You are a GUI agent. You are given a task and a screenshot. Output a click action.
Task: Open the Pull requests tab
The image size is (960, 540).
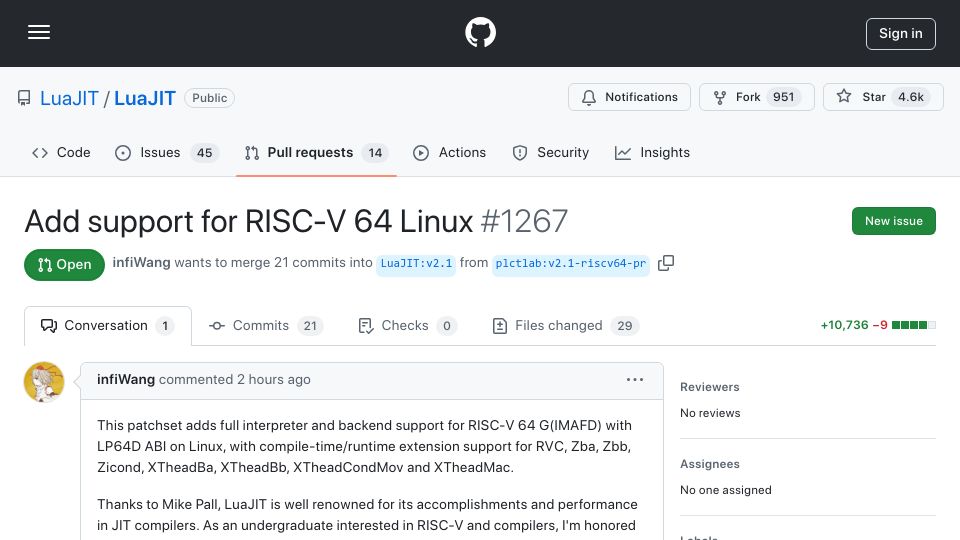tap(316, 152)
